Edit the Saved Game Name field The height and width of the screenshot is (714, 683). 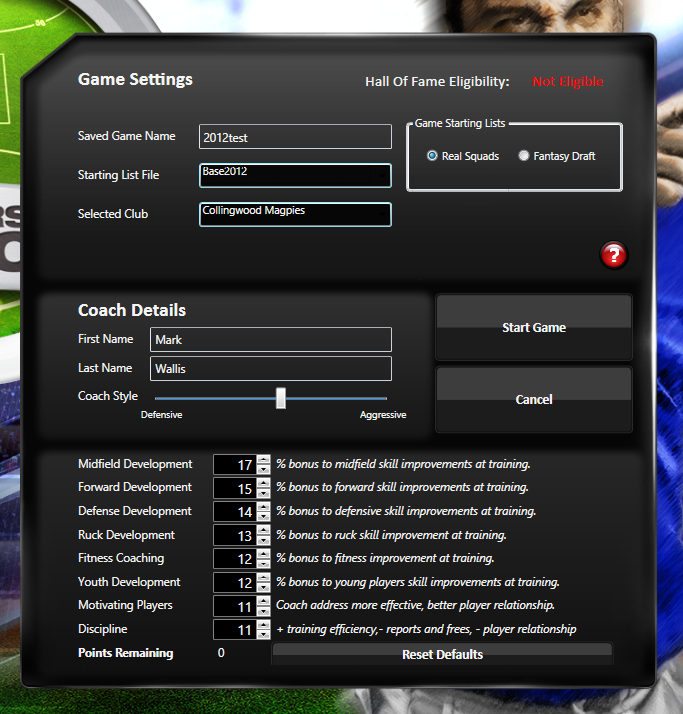click(295, 137)
